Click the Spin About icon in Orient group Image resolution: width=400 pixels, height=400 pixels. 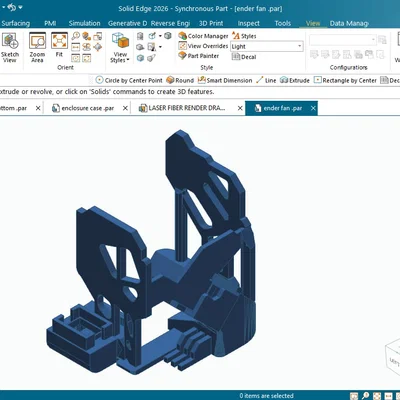[87, 47]
